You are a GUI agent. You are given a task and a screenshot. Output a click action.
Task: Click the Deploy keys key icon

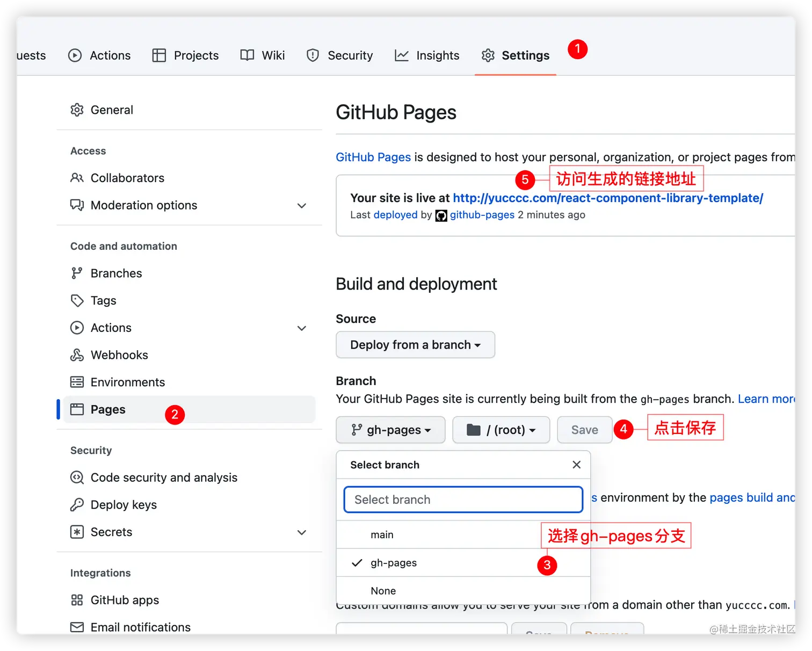click(x=77, y=504)
